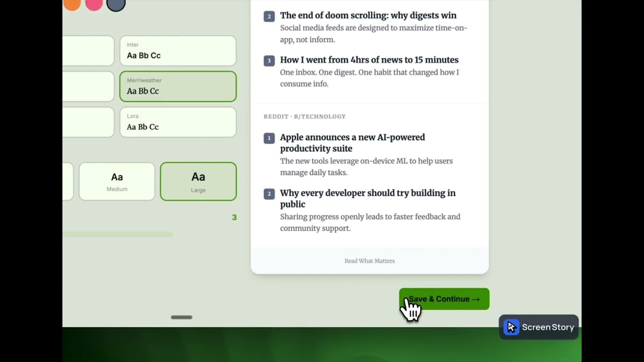Screen dimensions: 644x362
Task: Open 'Apple announces a new AI-powered' headline
Action: [x=352, y=143]
